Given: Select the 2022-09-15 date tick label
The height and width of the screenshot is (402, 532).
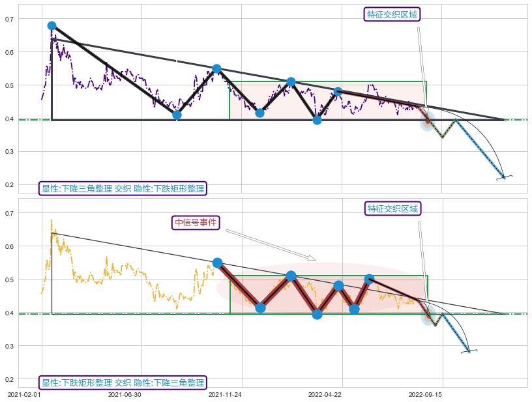Looking at the screenshot, I should 425,394.
